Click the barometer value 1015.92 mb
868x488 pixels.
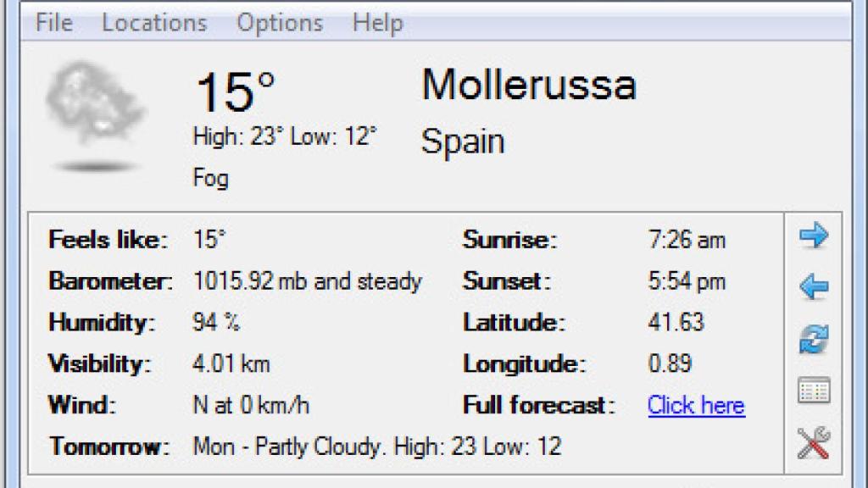coord(307,281)
